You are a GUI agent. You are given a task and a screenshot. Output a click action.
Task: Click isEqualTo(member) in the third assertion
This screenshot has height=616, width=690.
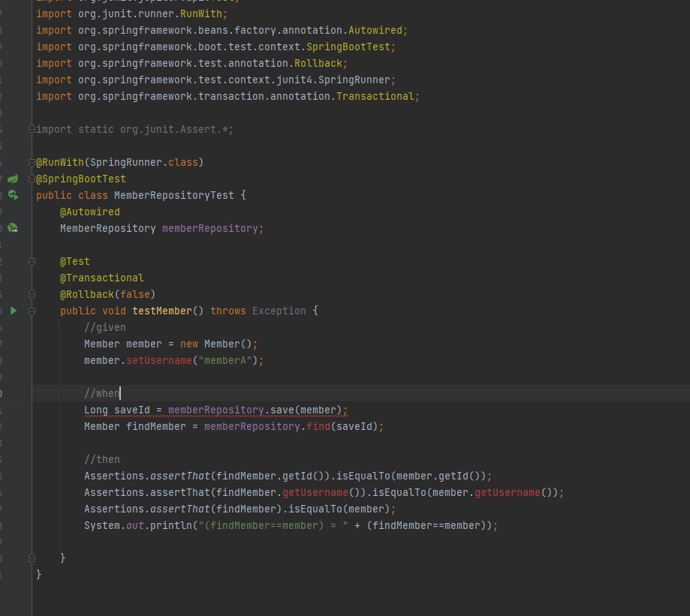(339, 509)
